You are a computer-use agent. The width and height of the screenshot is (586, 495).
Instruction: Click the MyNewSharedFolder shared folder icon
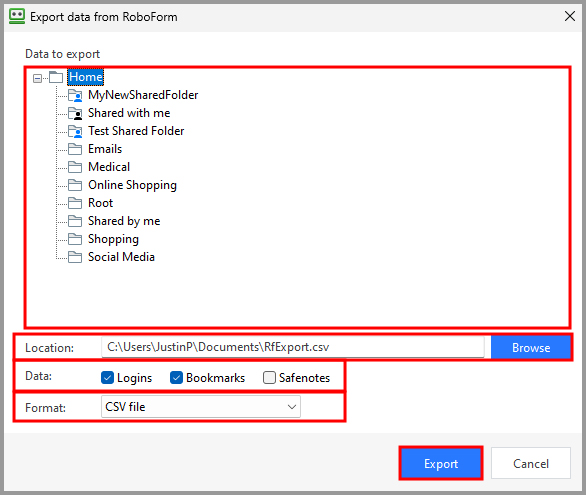[x=75, y=95]
